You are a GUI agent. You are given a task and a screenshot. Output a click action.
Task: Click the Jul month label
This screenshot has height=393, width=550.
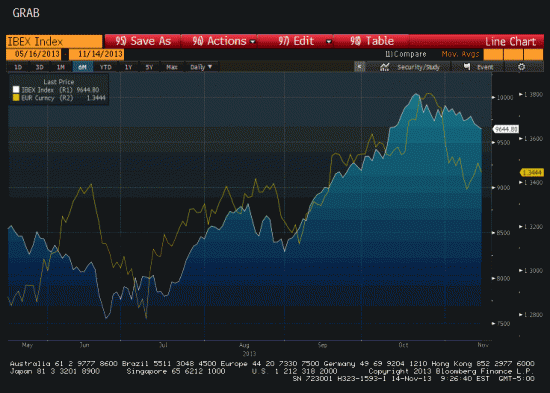(163, 345)
